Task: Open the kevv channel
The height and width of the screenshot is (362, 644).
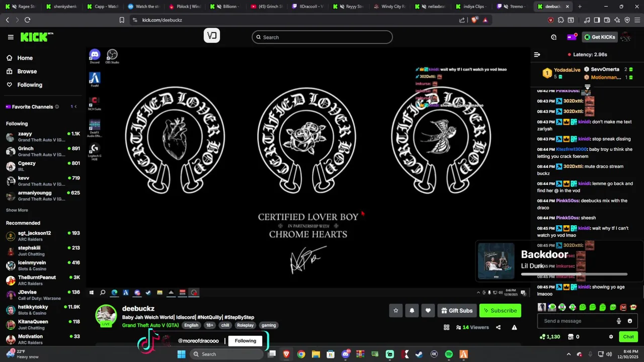Action: click(43, 181)
